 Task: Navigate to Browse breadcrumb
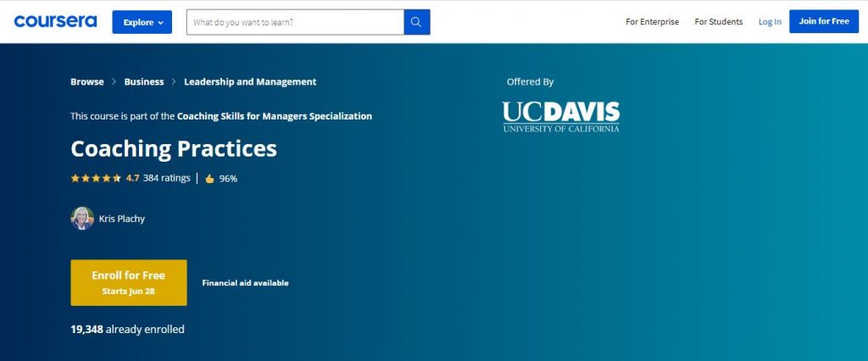87,82
